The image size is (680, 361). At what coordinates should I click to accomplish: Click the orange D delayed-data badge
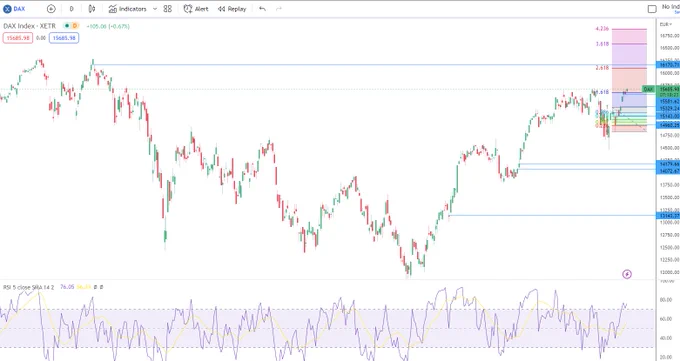[x=75, y=26]
